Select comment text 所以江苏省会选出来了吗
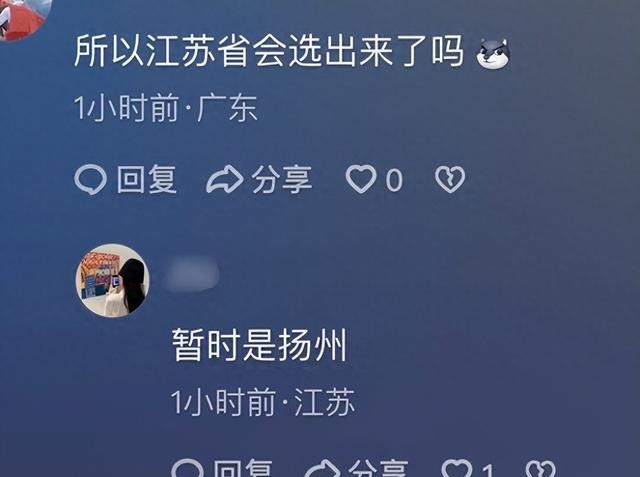Image resolution: width=640 pixels, height=477 pixels. (269, 51)
